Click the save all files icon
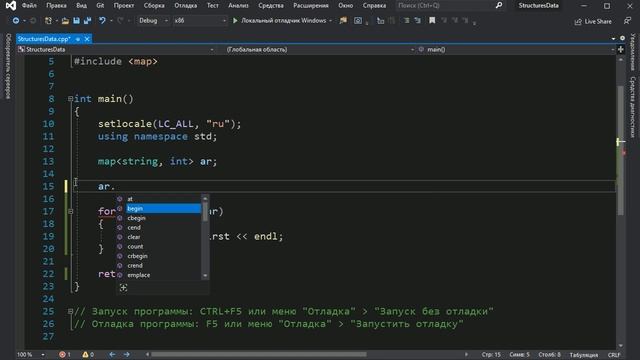Screen dimensions: 640x360 [x=87, y=20]
